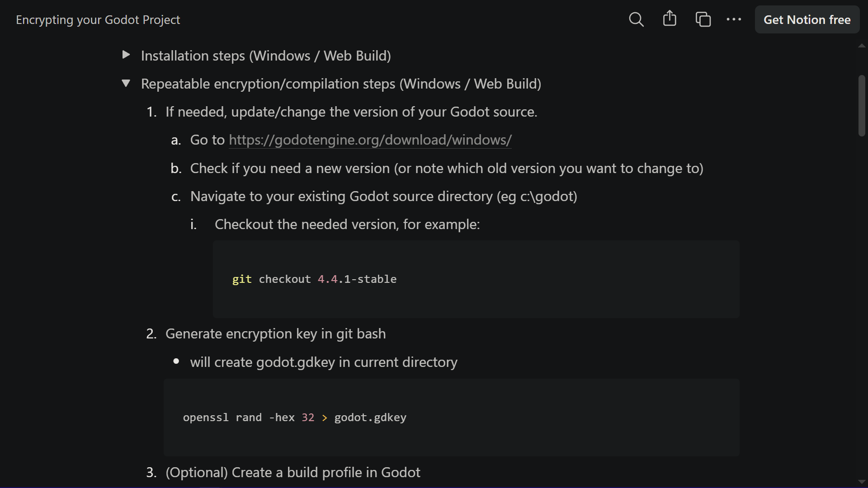This screenshot has width=868, height=488.
Task: Click the scrollbar up arrow
Action: click(862, 46)
